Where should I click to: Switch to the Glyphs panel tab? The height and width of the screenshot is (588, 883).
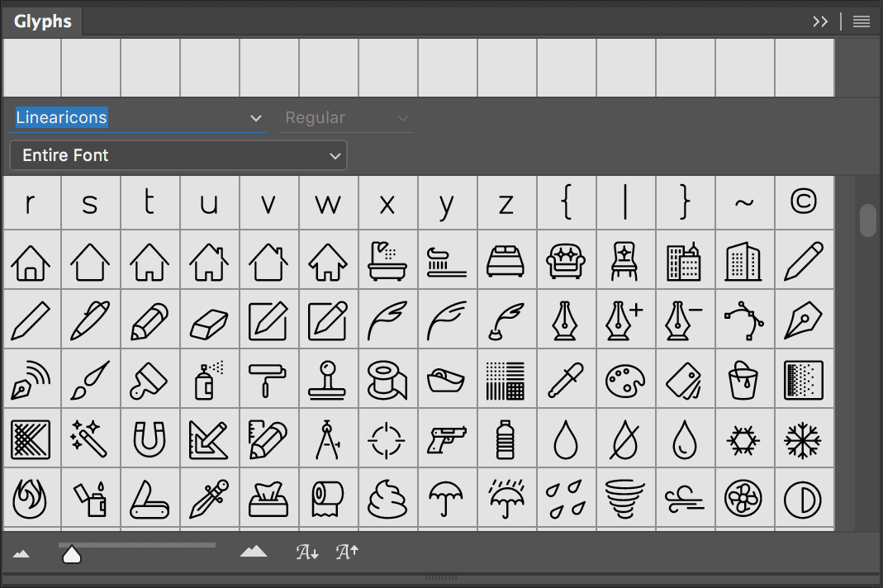pyautogui.click(x=43, y=21)
